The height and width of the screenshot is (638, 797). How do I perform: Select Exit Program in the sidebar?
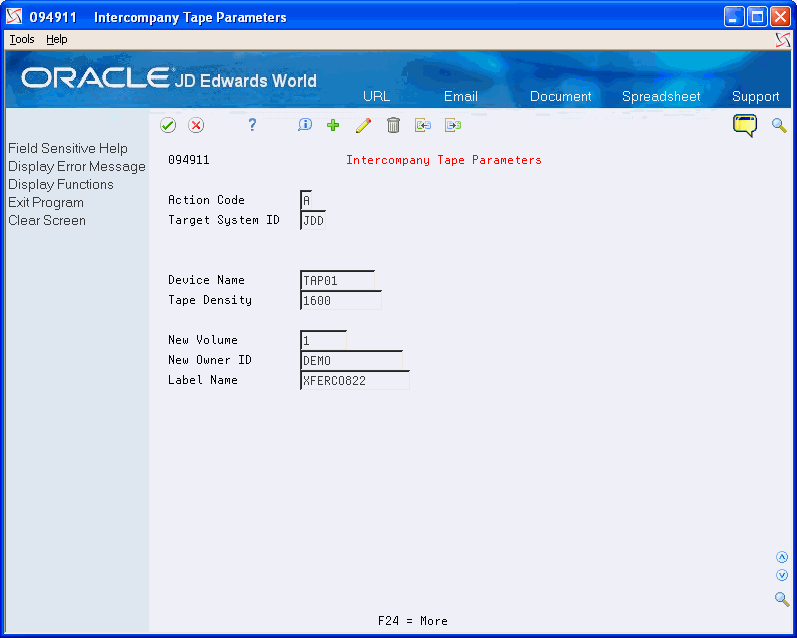[46, 202]
